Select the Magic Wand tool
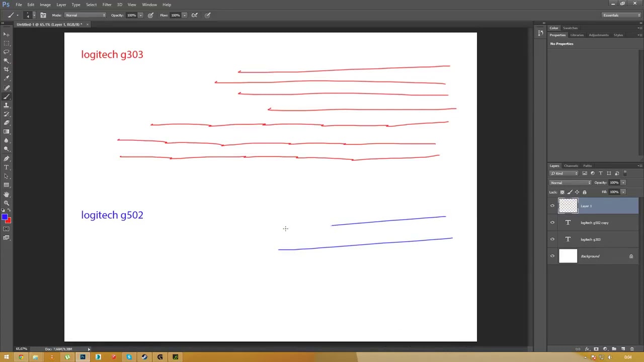The image size is (644, 362). click(7, 61)
